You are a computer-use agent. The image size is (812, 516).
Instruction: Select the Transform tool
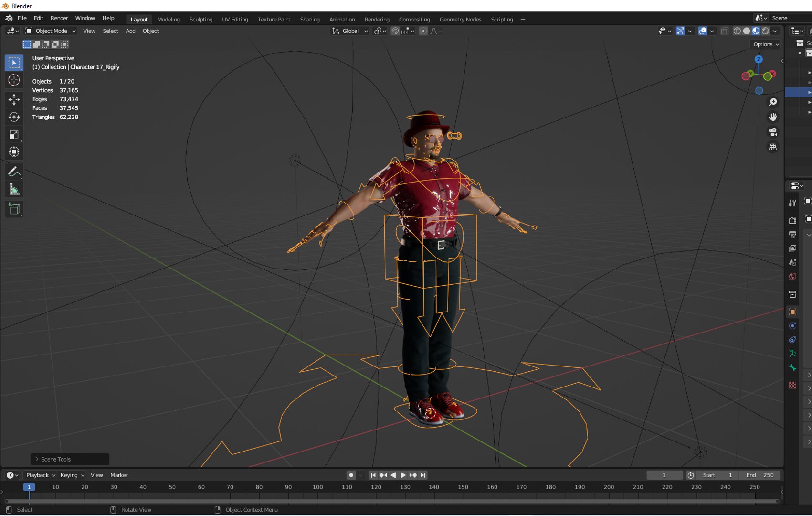point(14,152)
